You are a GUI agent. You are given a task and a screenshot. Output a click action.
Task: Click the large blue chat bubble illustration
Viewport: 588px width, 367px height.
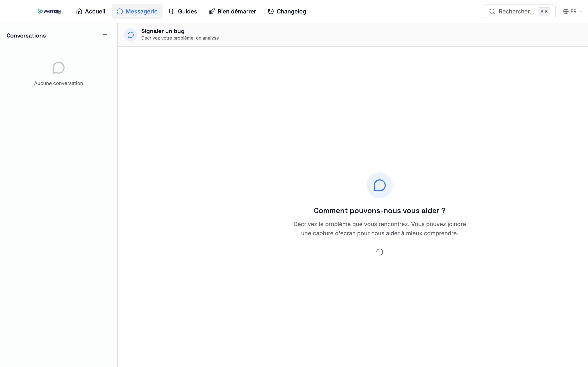click(379, 185)
